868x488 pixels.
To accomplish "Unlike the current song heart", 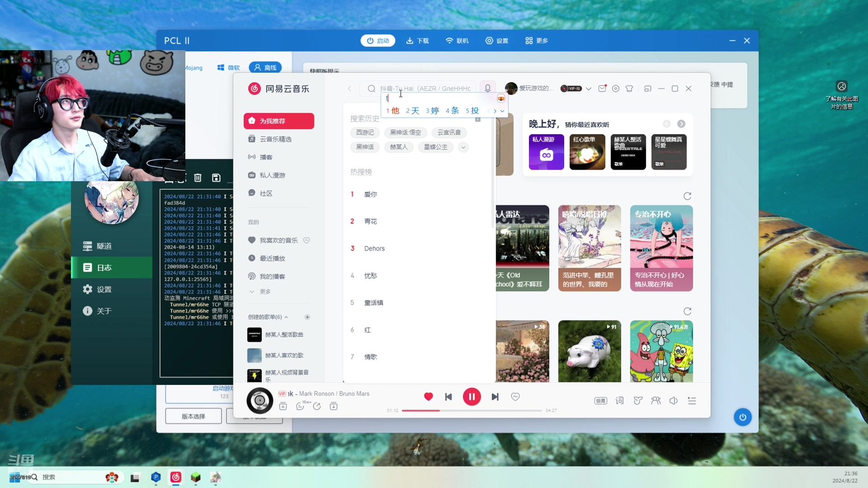I will click(429, 397).
